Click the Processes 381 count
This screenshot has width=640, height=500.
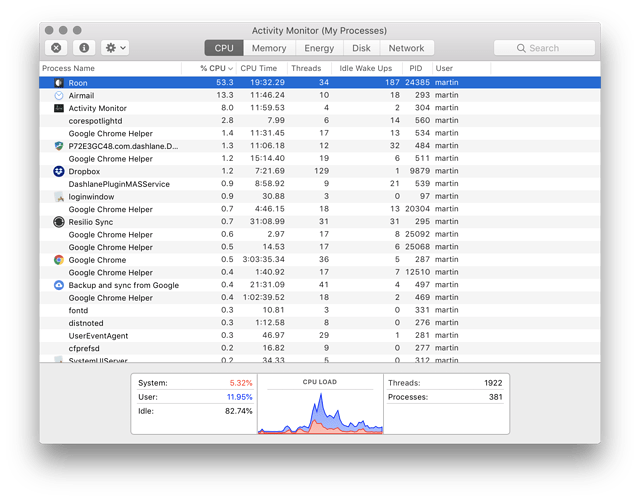pos(496,397)
